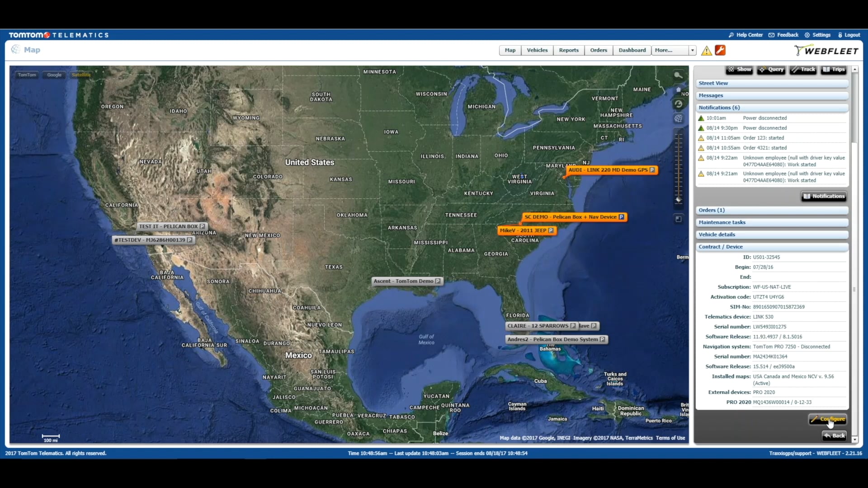The height and width of the screenshot is (488, 868).
Task: Click the globe overview icon
Action: tap(678, 118)
